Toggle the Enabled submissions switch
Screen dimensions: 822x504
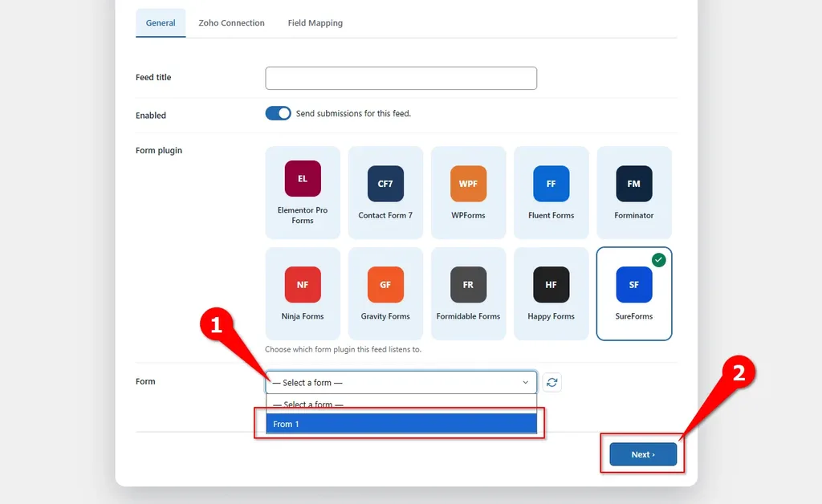click(278, 113)
